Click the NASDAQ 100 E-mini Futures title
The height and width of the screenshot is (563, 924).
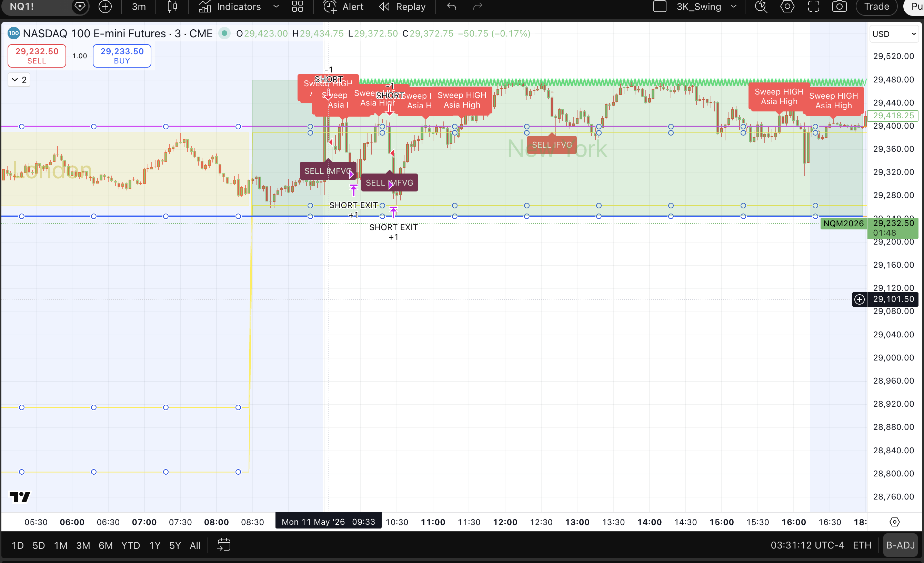pos(117,33)
